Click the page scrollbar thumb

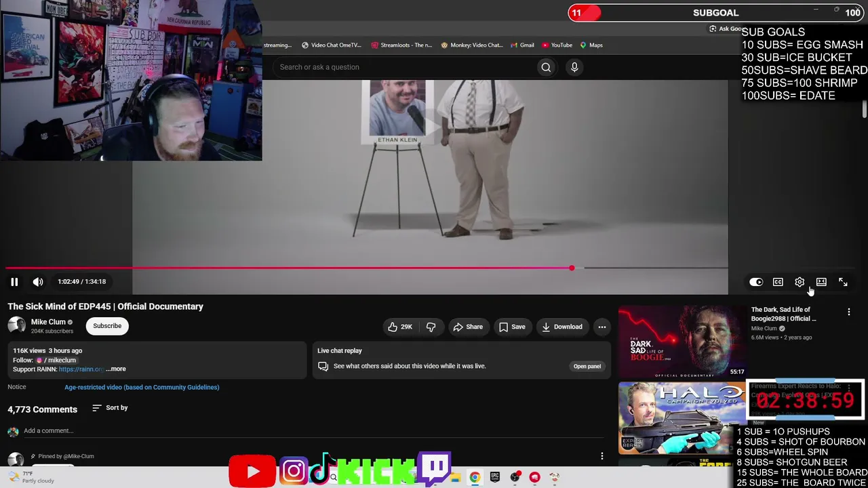coord(865,108)
